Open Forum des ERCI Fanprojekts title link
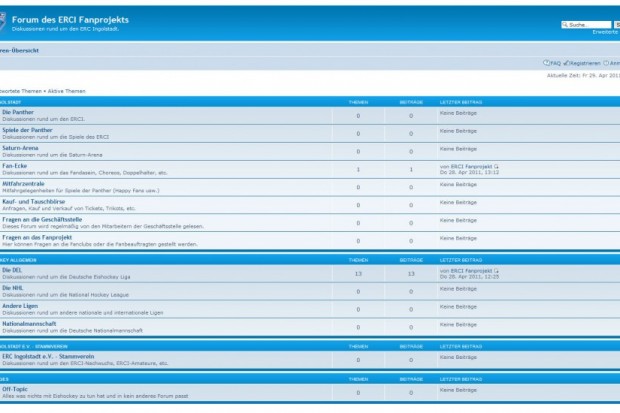Viewport: 620px width, 413px height. tap(70, 20)
